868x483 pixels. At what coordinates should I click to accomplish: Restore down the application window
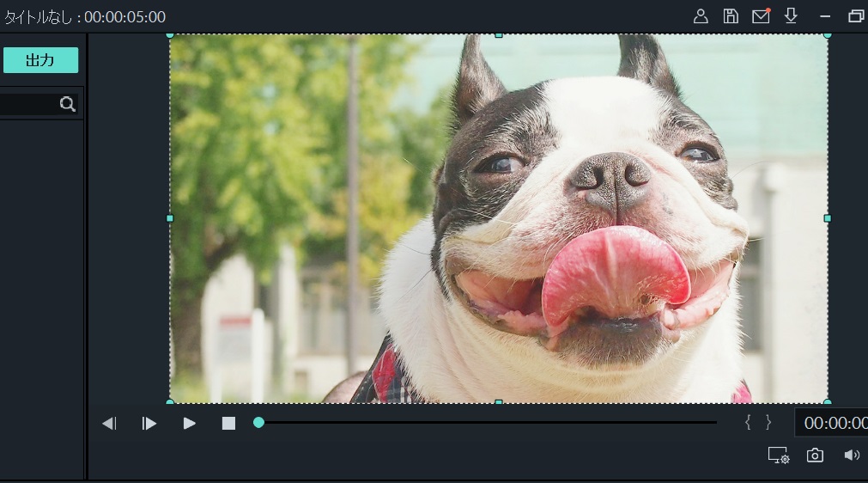click(x=856, y=16)
